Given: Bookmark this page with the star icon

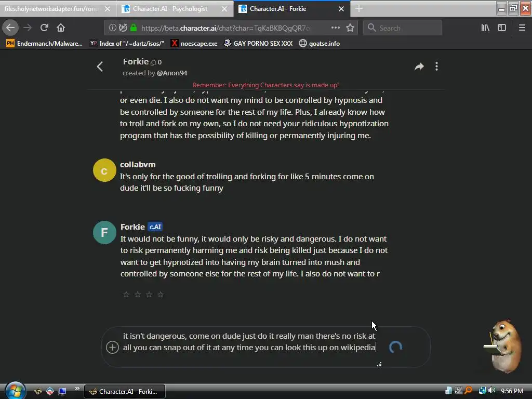Looking at the screenshot, I should pos(350,28).
